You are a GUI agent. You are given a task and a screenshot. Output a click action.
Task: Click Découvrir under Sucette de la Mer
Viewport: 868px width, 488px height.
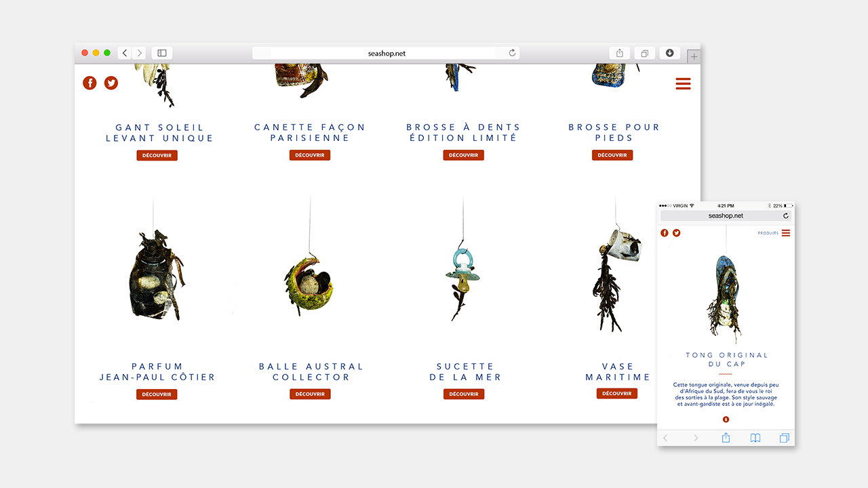(x=464, y=394)
